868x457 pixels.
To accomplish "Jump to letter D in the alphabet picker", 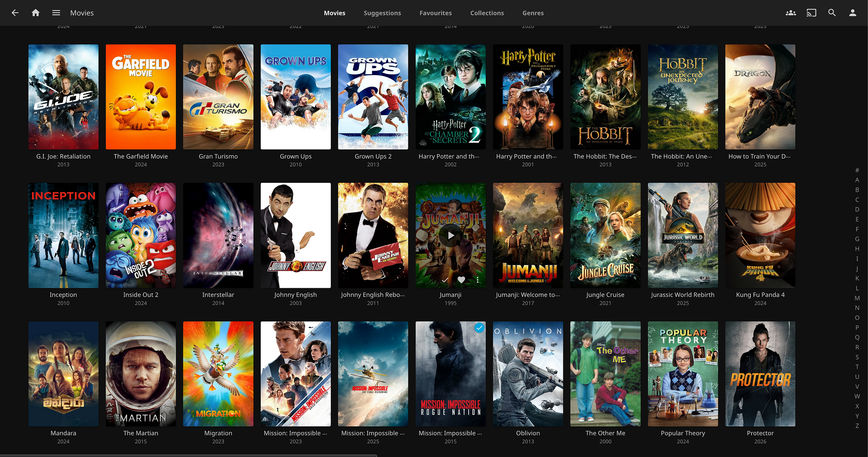I will (x=857, y=209).
